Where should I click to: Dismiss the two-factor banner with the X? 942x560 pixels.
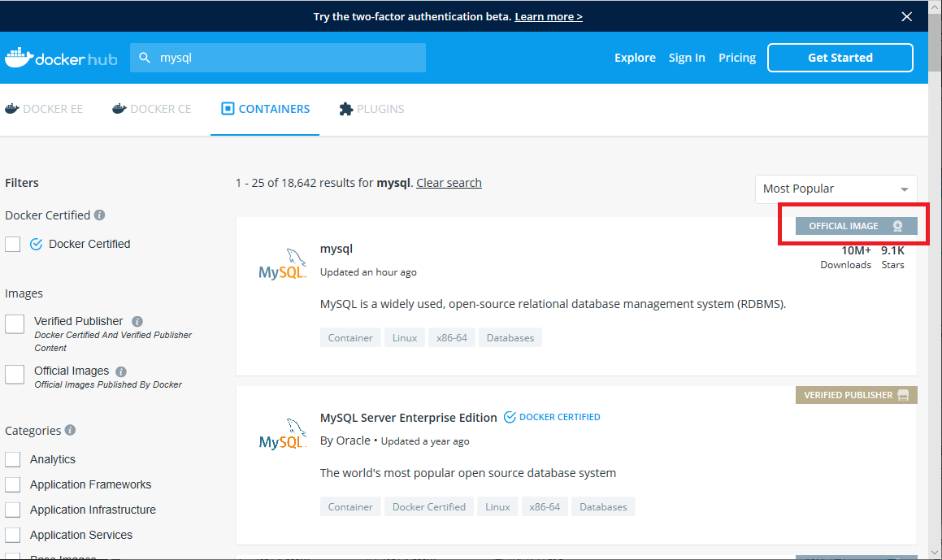pos(906,17)
